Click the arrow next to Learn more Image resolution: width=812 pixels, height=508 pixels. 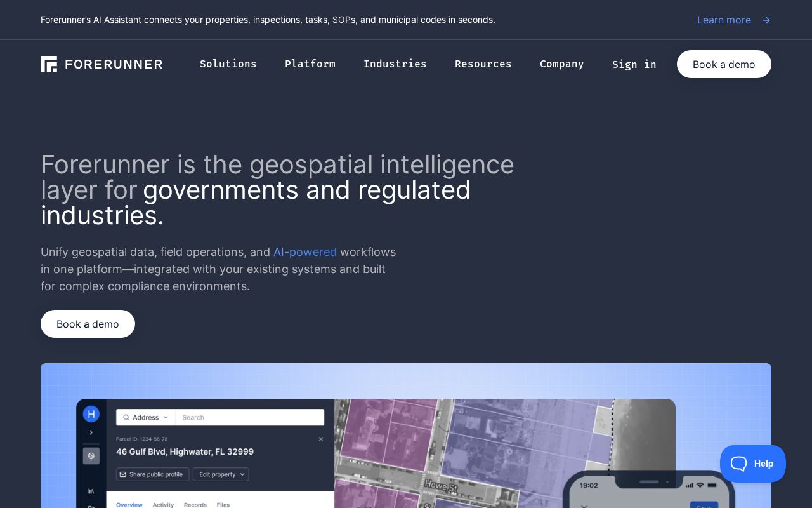pos(766,20)
